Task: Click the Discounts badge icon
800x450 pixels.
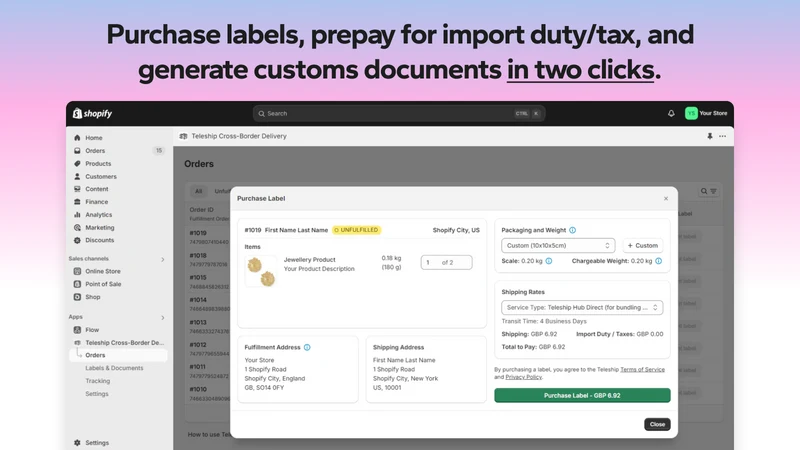Action: tap(77, 240)
